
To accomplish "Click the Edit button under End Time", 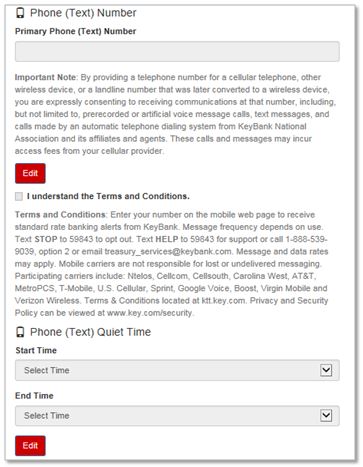I will pos(30,446).
